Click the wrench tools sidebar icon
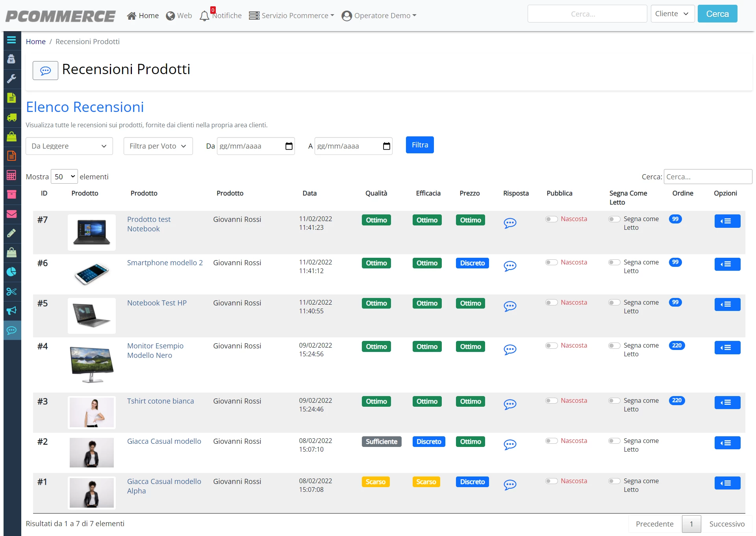Image resolution: width=756 pixels, height=536 pixels. click(x=11, y=78)
